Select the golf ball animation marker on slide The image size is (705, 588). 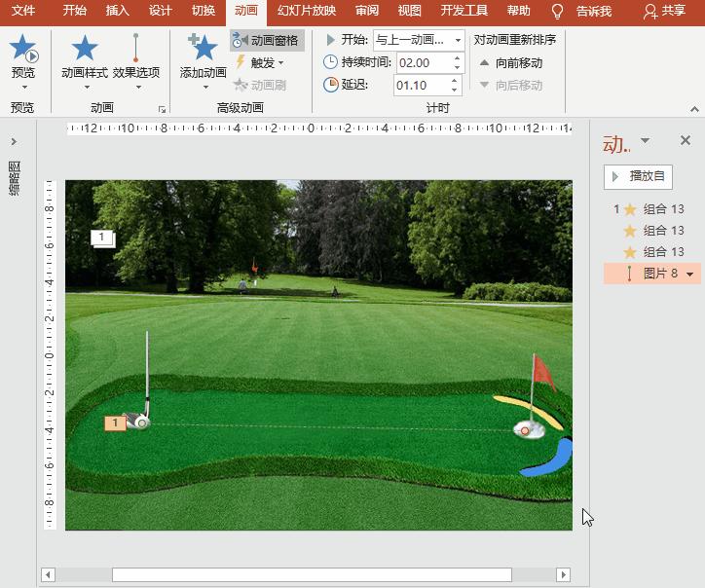pos(115,423)
